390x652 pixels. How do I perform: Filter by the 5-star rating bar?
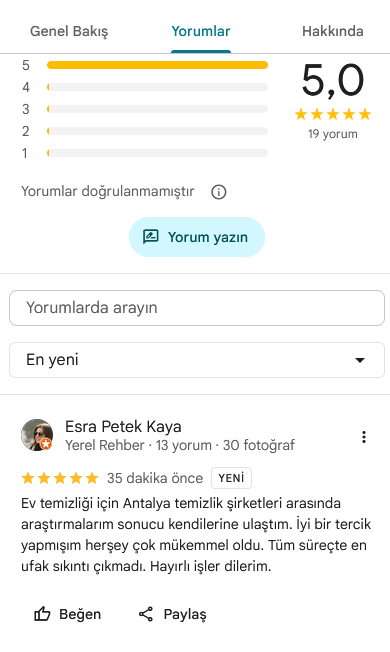click(157, 65)
